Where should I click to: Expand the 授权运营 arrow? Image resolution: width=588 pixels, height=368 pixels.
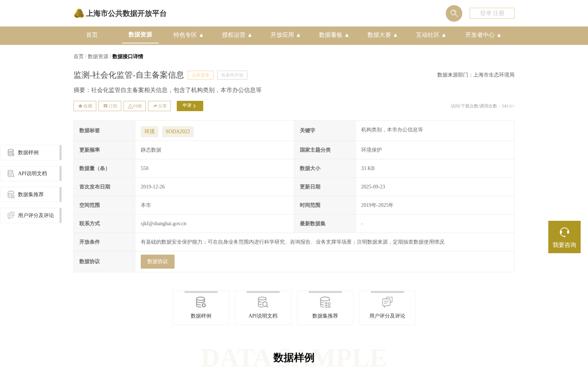250,35
